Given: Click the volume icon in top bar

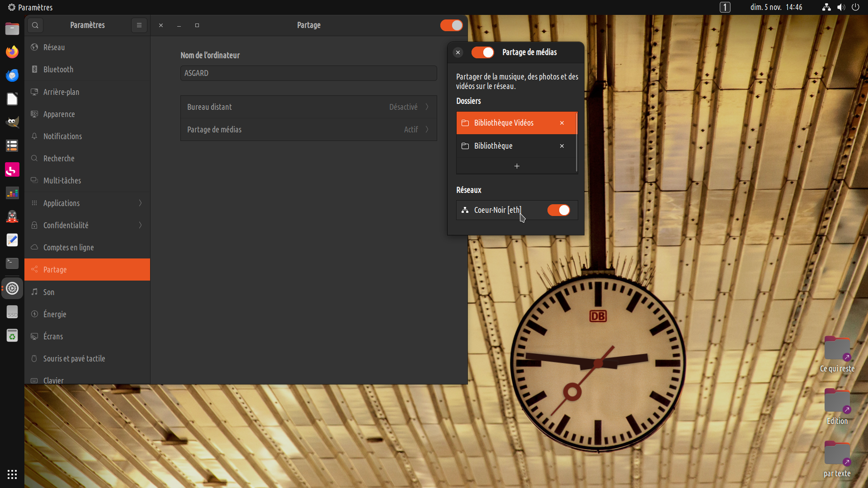Looking at the screenshot, I should coord(841,7).
